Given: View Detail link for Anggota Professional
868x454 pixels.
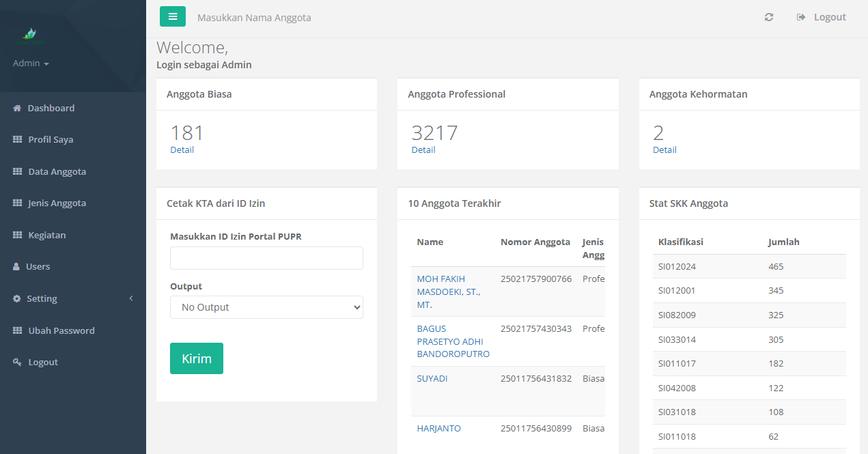Looking at the screenshot, I should [x=423, y=150].
